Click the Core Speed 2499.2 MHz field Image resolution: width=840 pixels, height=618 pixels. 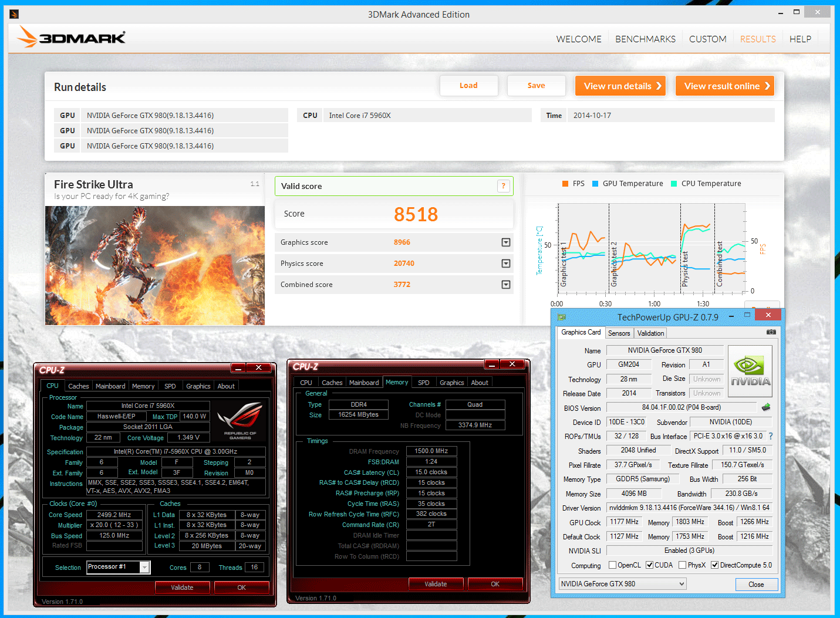(x=114, y=515)
